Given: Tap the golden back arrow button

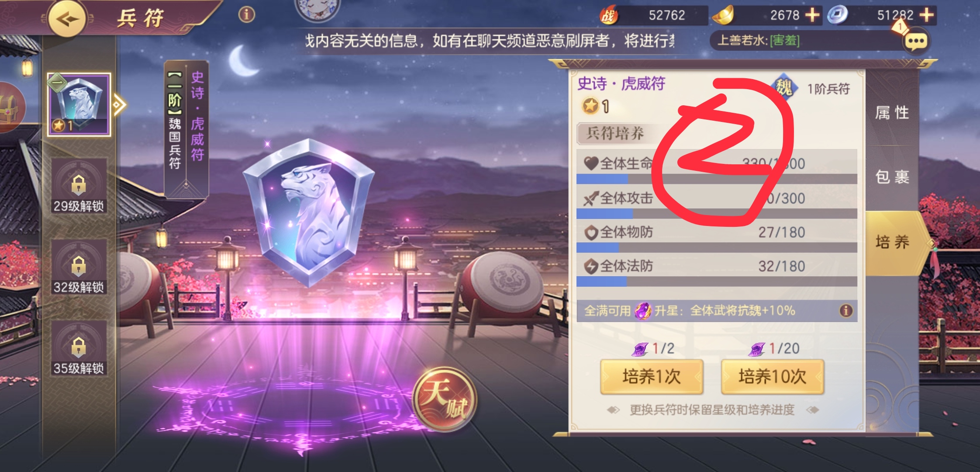Looking at the screenshot, I should (x=66, y=18).
